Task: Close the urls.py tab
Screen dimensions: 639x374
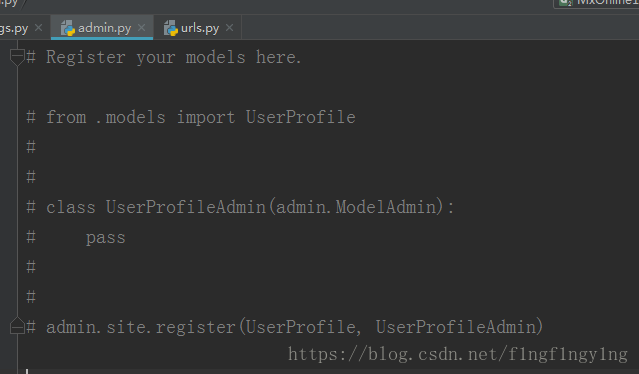Action: [229, 28]
